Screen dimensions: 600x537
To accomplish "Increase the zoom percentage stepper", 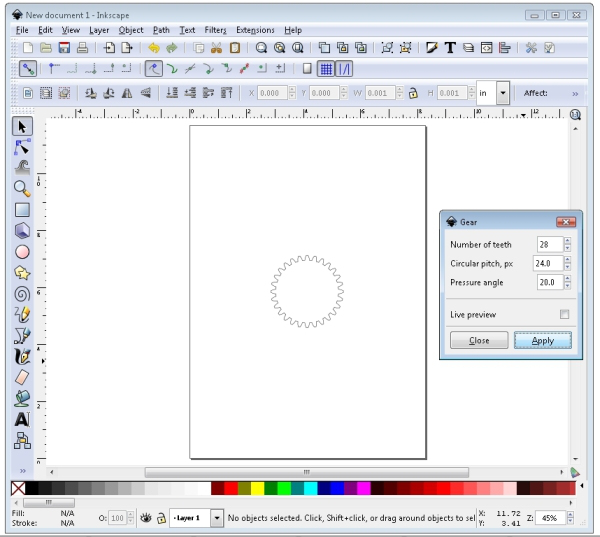I will [x=570, y=515].
